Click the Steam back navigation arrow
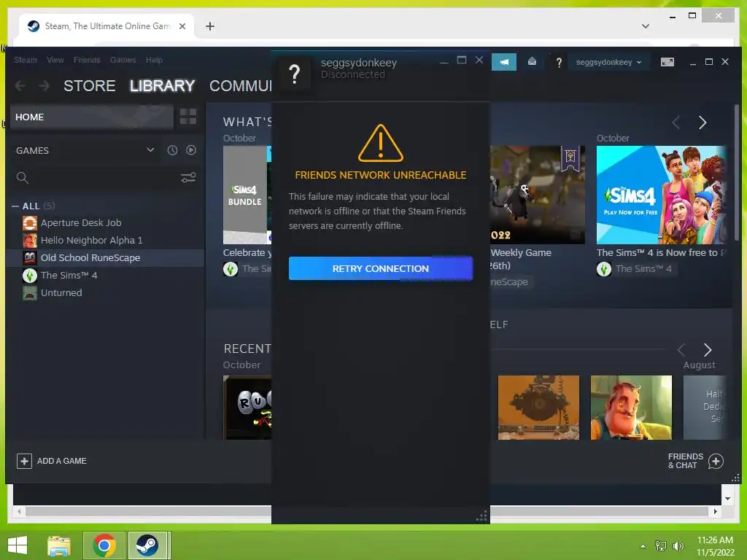 [x=20, y=86]
